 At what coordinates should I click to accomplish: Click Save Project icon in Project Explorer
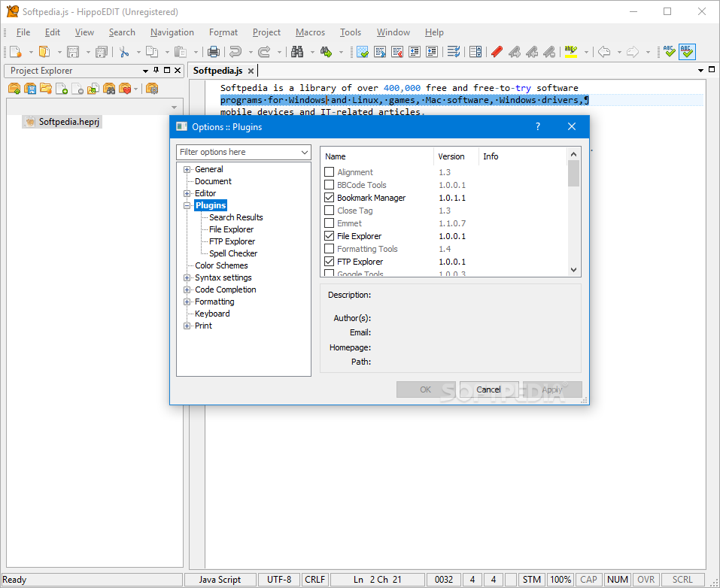30,89
